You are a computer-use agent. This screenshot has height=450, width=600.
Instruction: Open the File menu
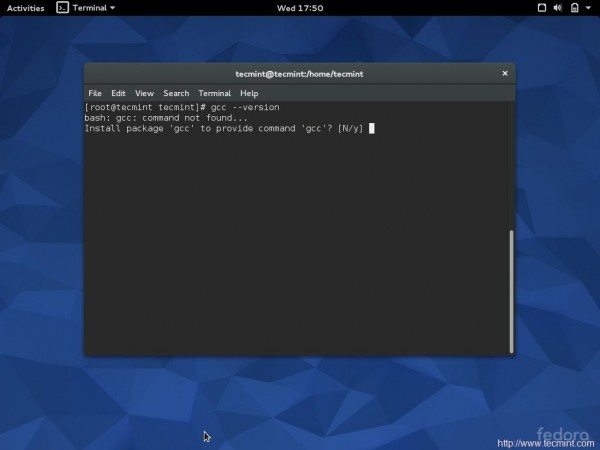95,93
